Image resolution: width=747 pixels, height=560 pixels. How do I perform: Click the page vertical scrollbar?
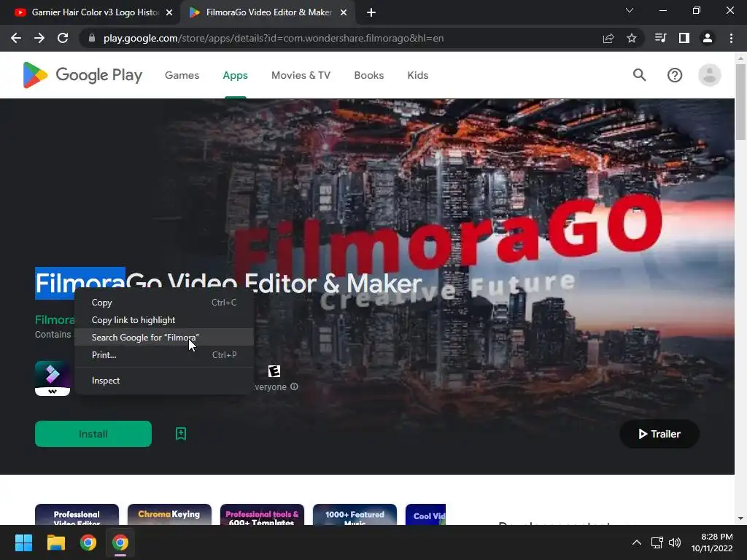coord(740,102)
